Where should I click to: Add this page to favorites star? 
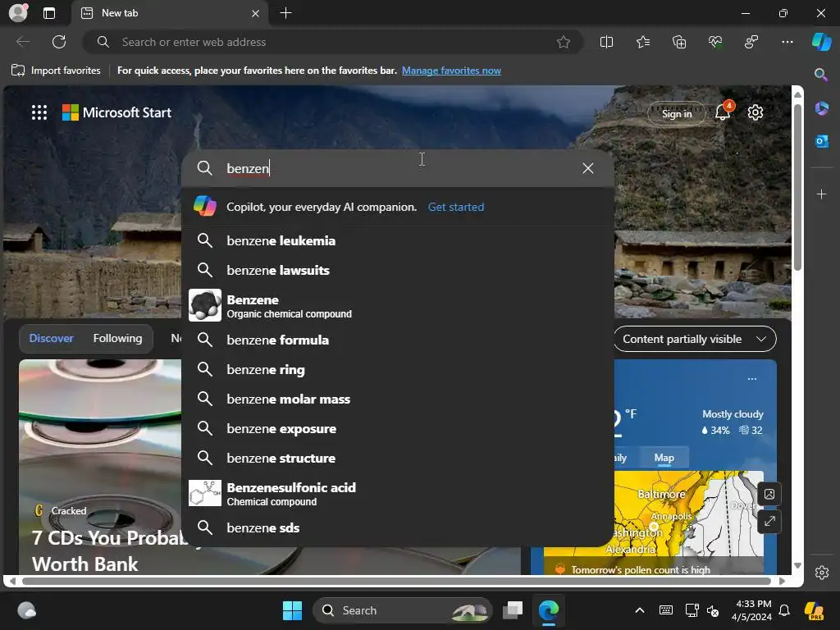point(563,42)
